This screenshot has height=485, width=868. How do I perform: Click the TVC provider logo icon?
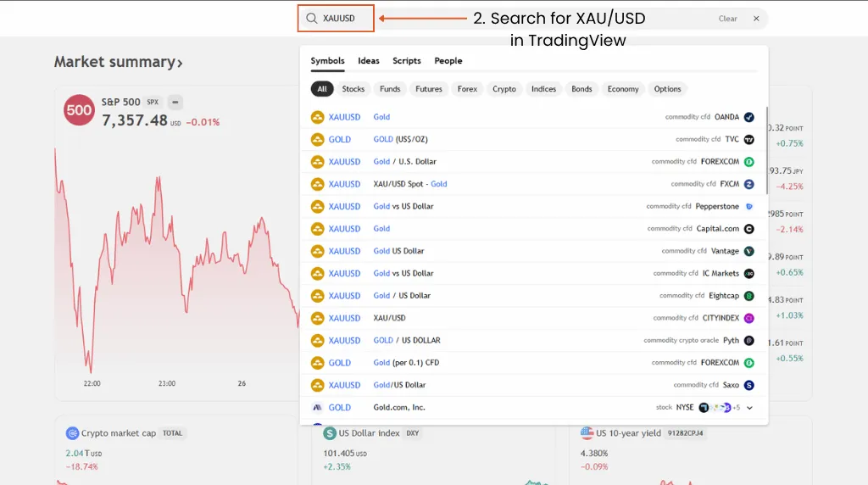click(x=749, y=140)
